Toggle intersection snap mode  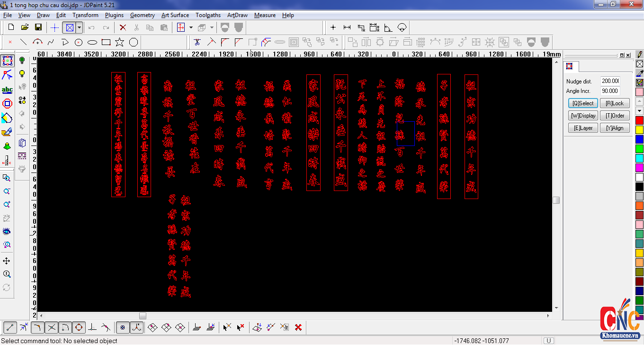point(52,327)
